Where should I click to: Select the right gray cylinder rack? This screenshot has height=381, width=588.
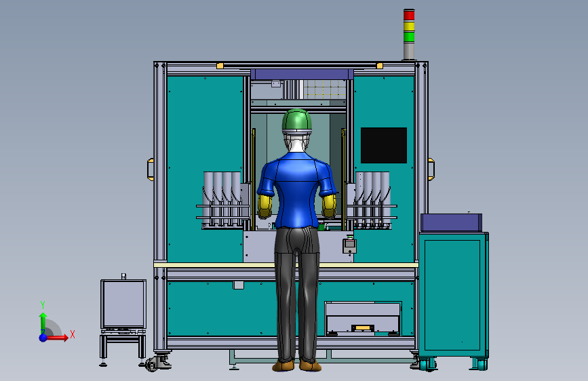[x=372, y=201]
